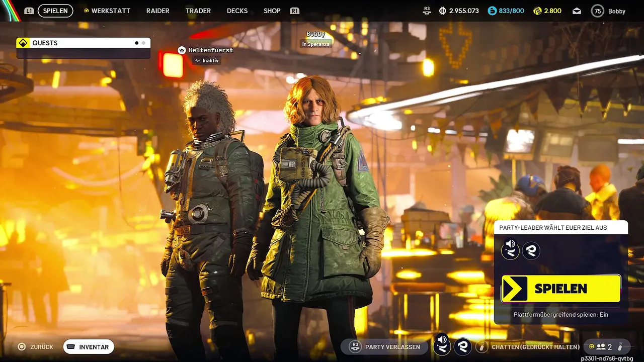Click the Bobby name tag above character

[x=316, y=34]
